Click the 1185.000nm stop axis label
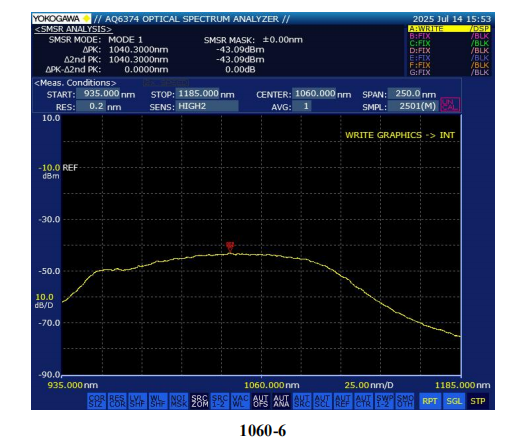 click(x=463, y=385)
